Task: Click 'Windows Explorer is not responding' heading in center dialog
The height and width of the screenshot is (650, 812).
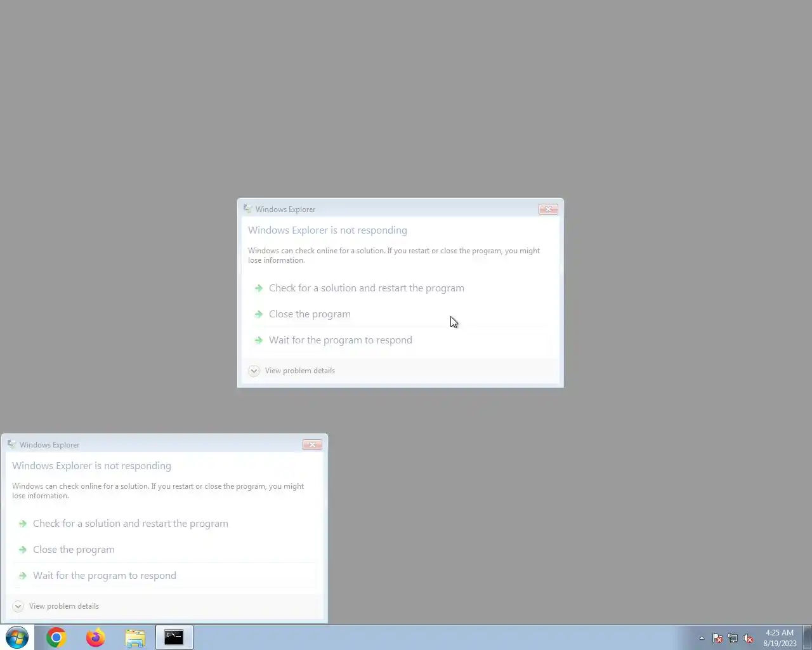Action: tap(327, 230)
